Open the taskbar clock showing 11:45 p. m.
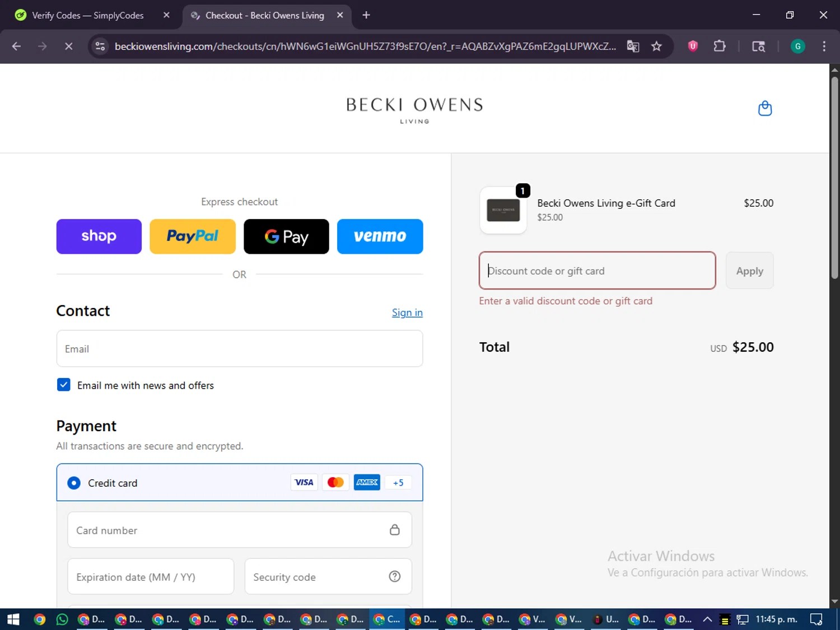The image size is (840, 630). pos(776,619)
